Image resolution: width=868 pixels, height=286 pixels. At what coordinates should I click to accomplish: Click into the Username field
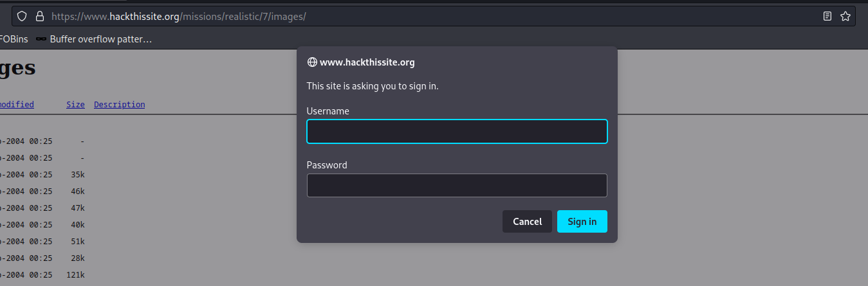click(x=457, y=132)
